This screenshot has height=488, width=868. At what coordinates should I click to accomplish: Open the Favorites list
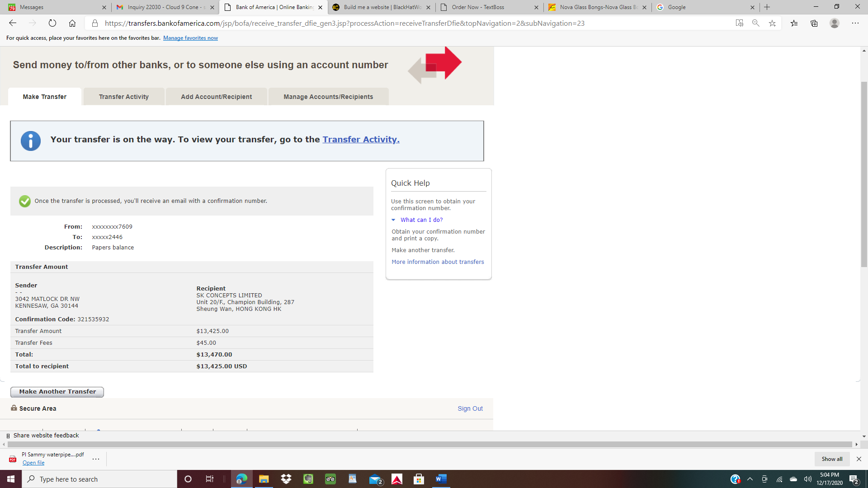click(794, 23)
